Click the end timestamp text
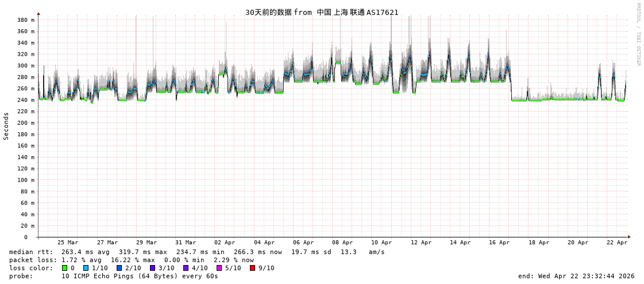Image resolution: width=644 pixels, height=284 pixels. pos(576,276)
